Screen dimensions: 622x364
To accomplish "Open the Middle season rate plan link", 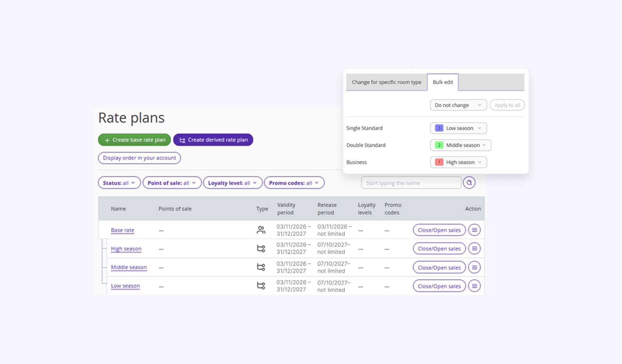I will [129, 268].
